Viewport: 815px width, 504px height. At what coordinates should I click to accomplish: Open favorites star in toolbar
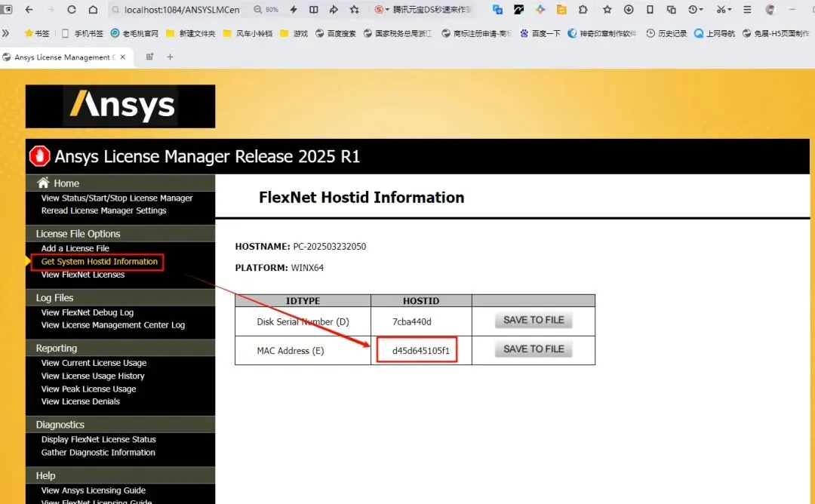(x=607, y=9)
